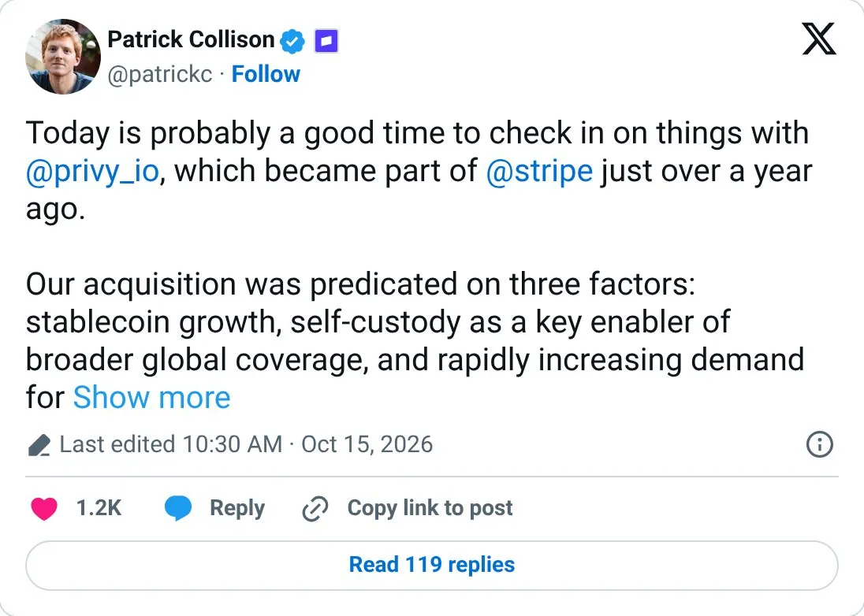The width and height of the screenshot is (864, 616).
Task: Open the @stripe mention link
Action: [539, 172]
